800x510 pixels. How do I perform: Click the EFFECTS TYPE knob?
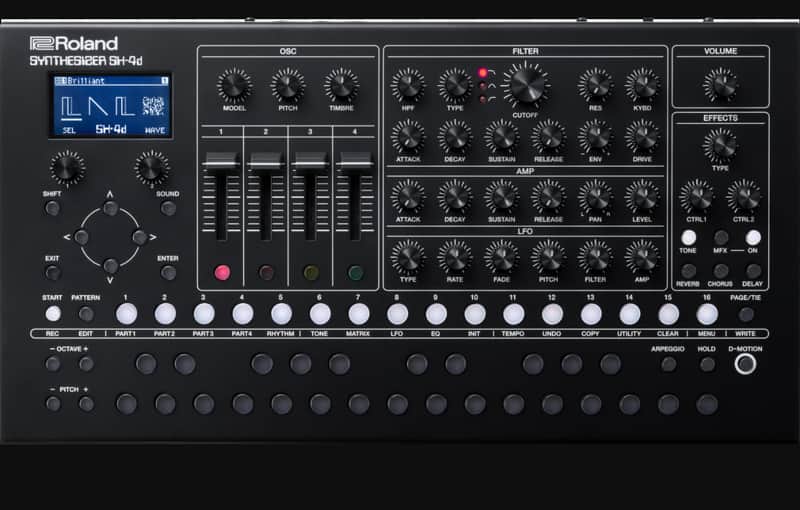point(720,145)
